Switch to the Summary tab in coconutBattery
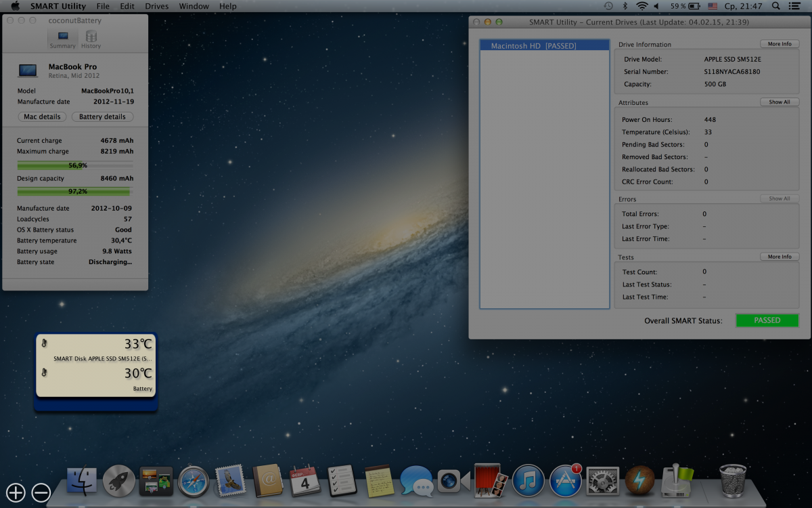 point(63,39)
